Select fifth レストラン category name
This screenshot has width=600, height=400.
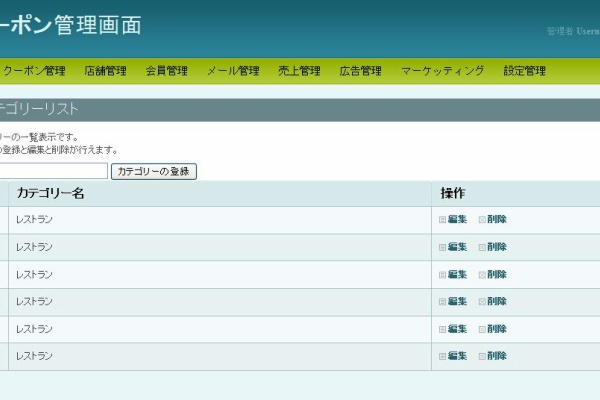[x=34, y=329]
